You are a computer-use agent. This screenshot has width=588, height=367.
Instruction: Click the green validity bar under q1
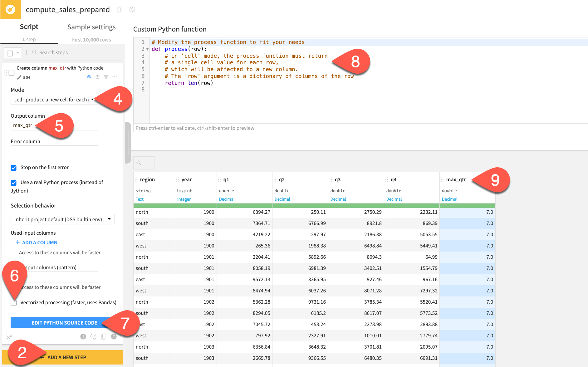[245, 205]
